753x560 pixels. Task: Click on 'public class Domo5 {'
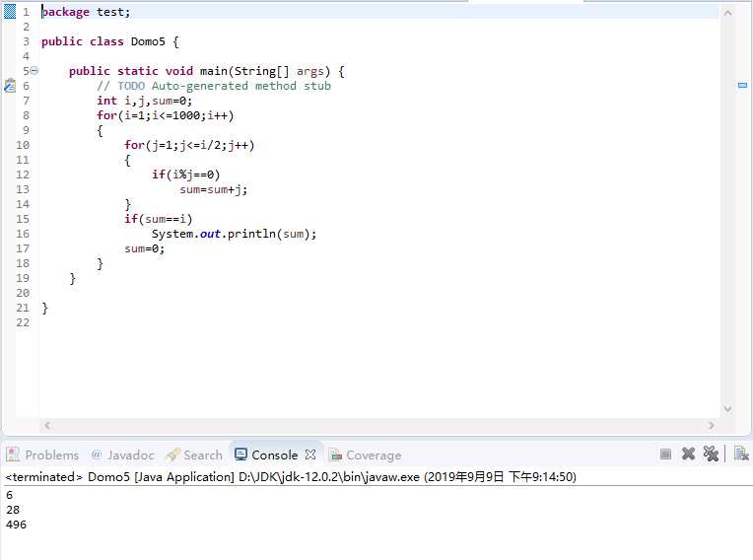(x=110, y=41)
